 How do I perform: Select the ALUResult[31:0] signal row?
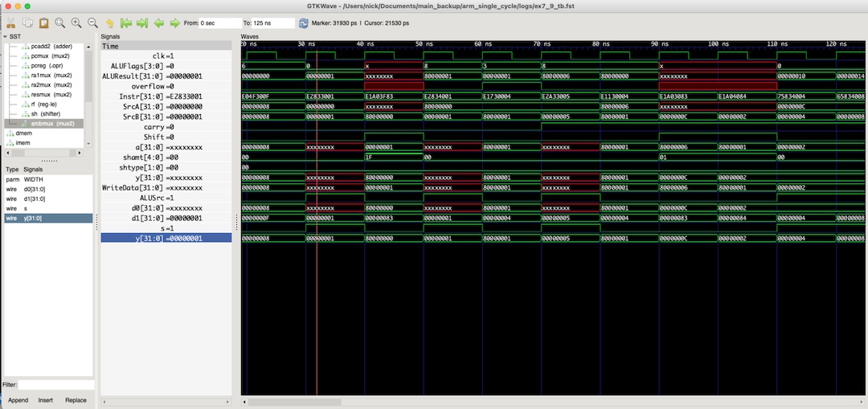pyautogui.click(x=166, y=76)
